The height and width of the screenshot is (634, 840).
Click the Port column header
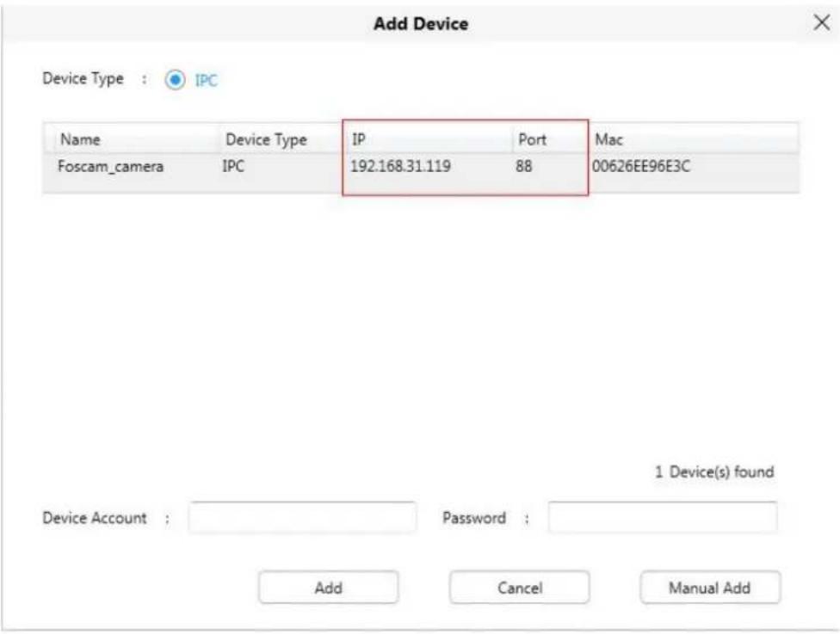pos(532,139)
